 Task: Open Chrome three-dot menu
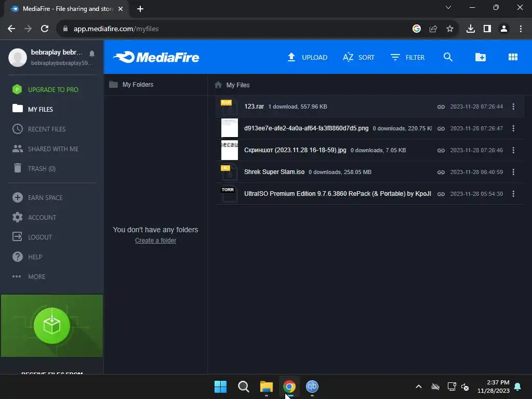coord(521,29)
